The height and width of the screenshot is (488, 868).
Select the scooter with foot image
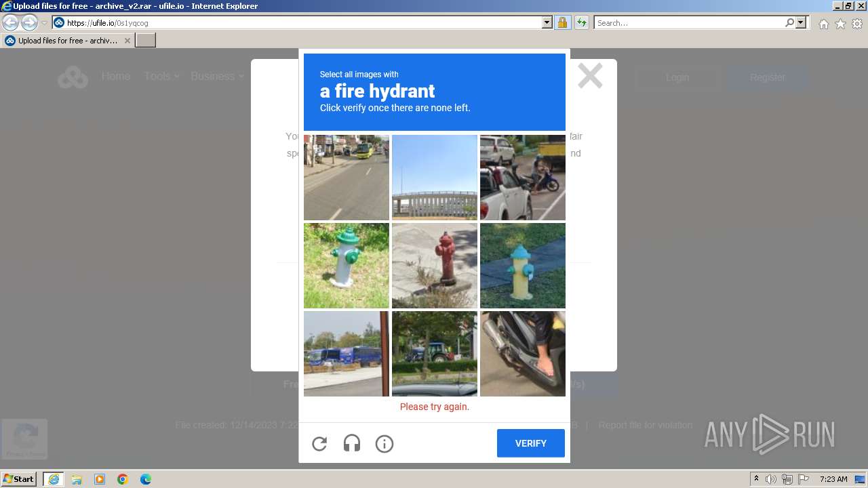523,354
